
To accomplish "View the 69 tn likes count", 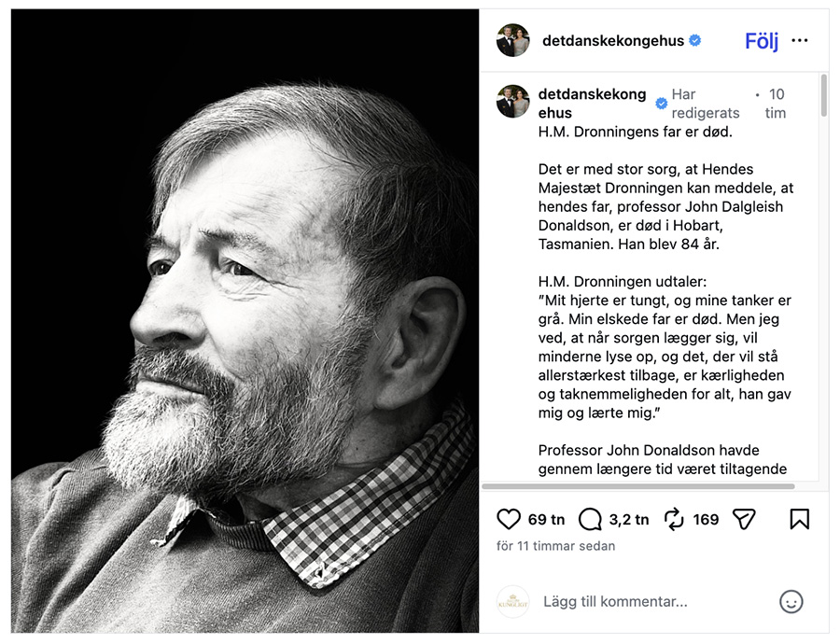I will [546, 520].
